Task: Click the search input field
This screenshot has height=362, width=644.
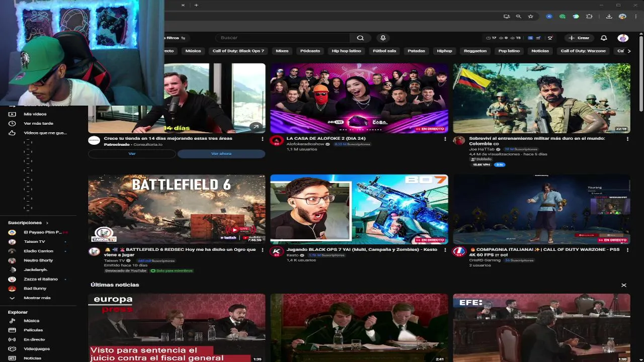Action: pyautogui.click(x=283, y=38)
